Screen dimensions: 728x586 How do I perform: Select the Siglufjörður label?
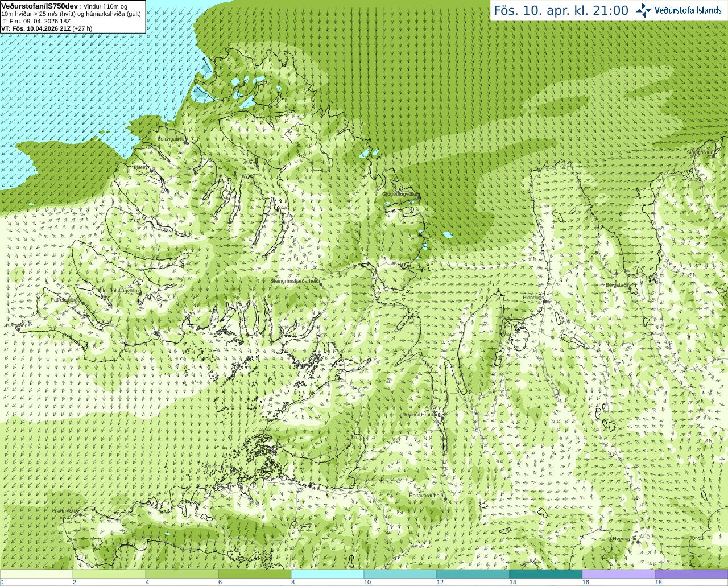point(700,152)
